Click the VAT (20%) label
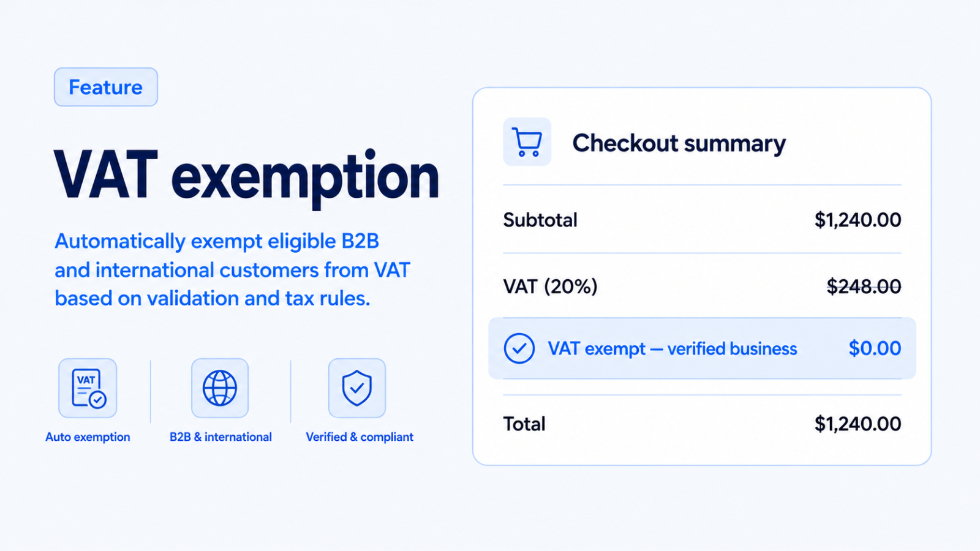 (550, 287)
